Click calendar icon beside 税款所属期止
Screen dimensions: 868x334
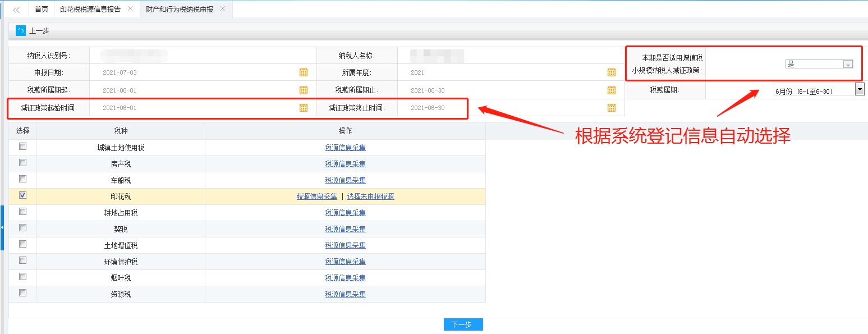click(611, 90)
